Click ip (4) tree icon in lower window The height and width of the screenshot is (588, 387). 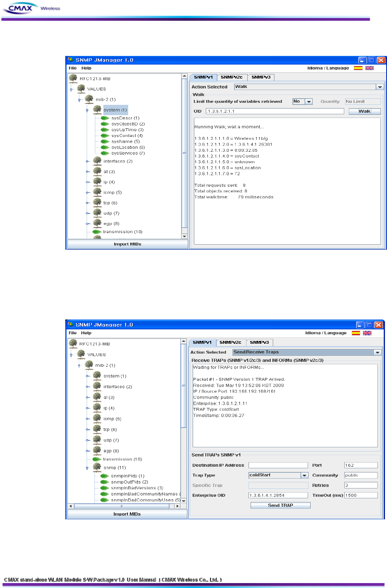point(97,407)
